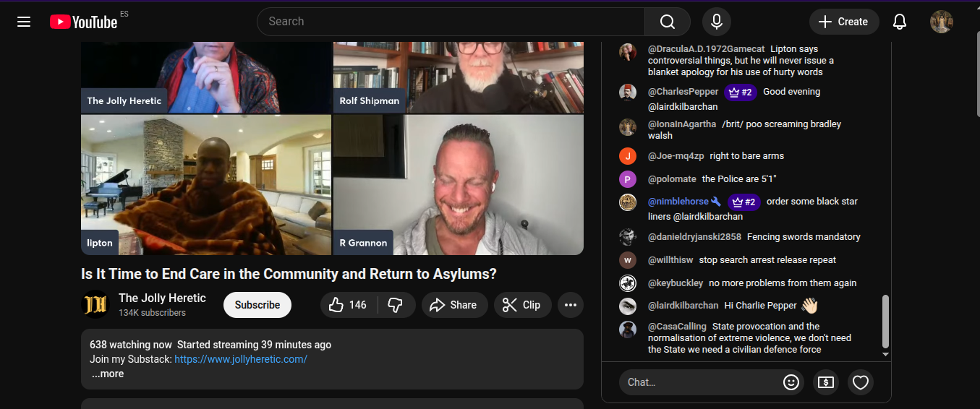Send a heart reaction in chat

[x=860, y=382]
